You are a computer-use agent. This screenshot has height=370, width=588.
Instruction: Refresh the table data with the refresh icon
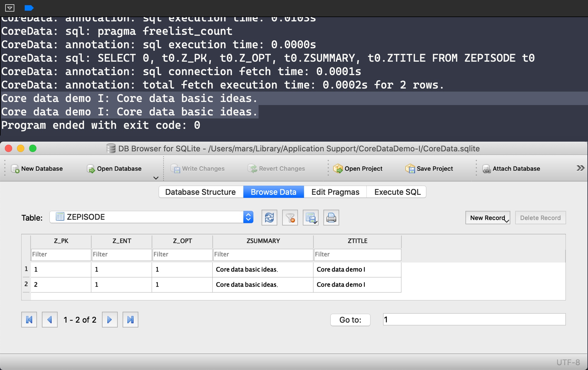[x=269, y=218]
